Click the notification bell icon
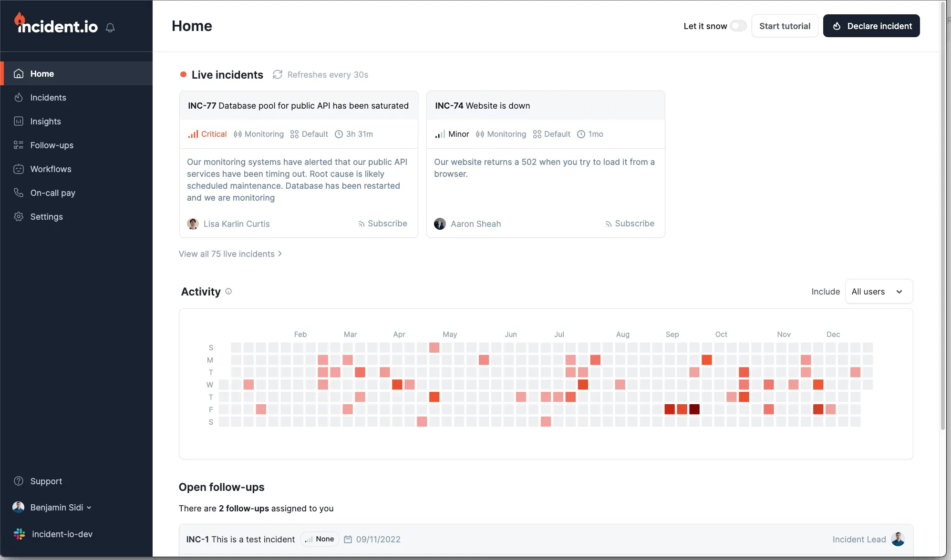 pyautogui.click(x=110, y=28)
